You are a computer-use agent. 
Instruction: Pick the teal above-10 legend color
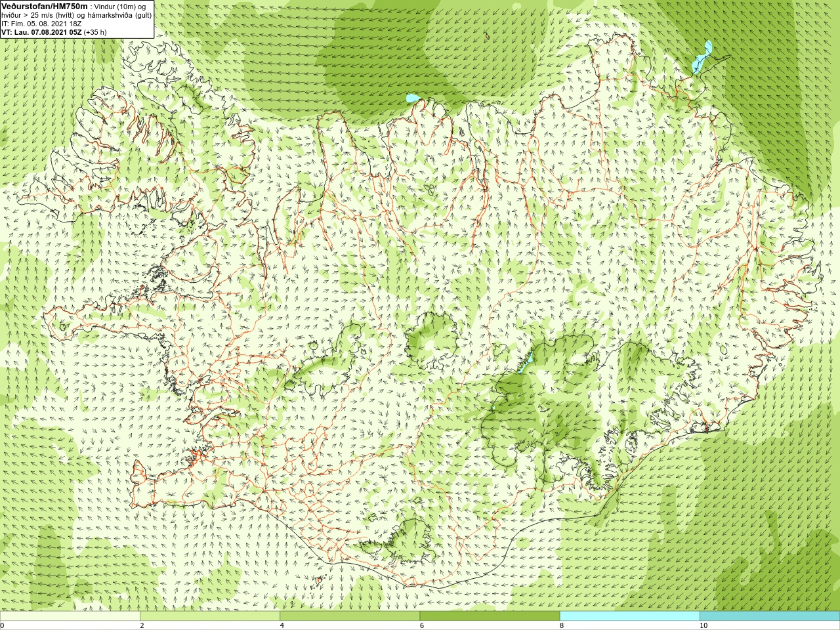[770, 616]
